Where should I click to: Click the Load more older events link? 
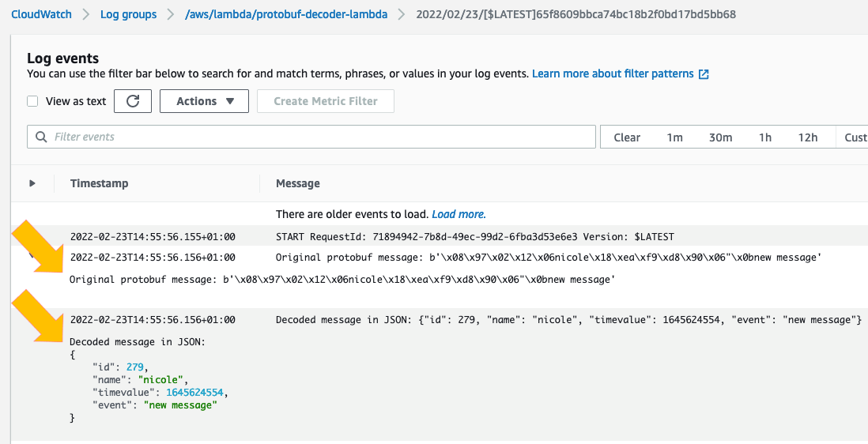tap(459, 214)
